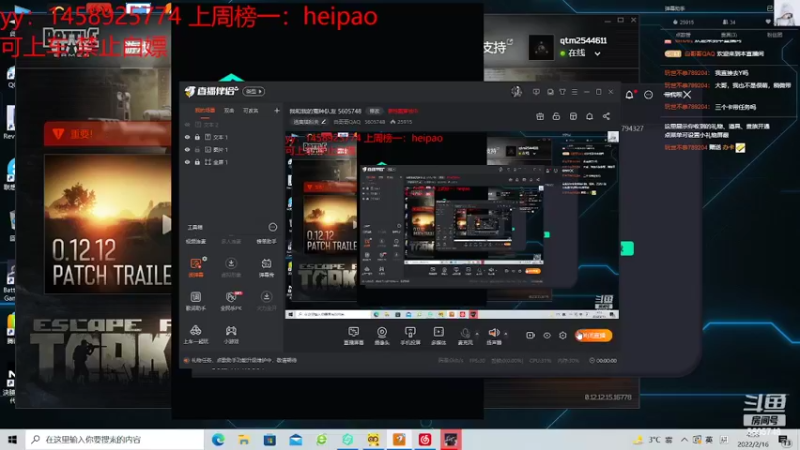Open File Explorer from taskbar

pos(244,439)
